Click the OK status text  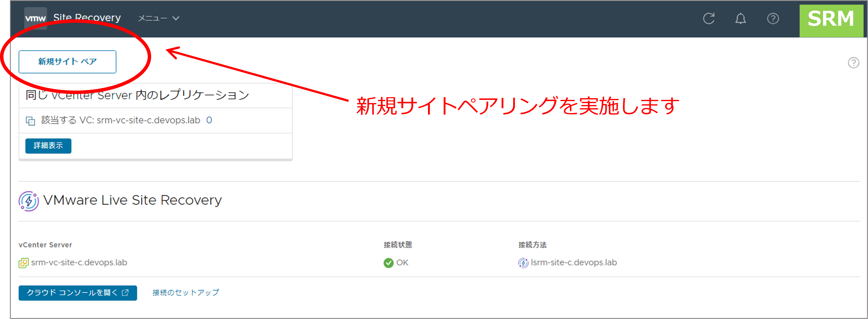pyautogui.click(x=402, y=262)
